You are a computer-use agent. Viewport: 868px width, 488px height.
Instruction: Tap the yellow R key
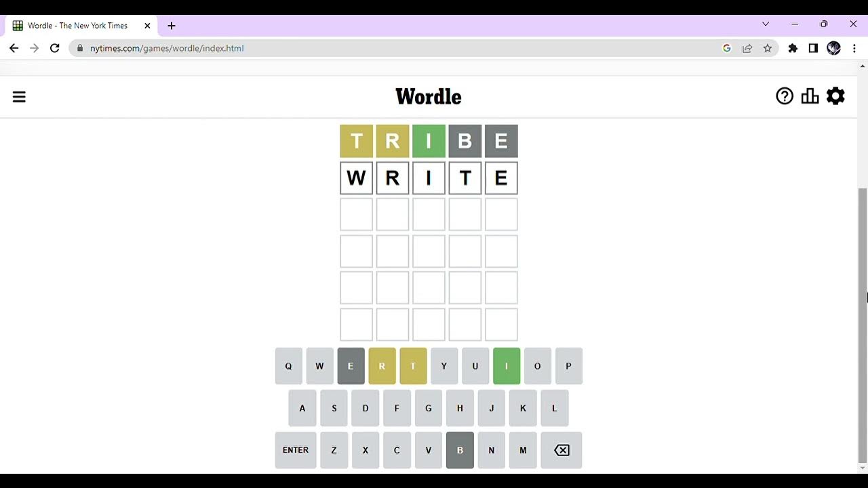pos(382,366)
